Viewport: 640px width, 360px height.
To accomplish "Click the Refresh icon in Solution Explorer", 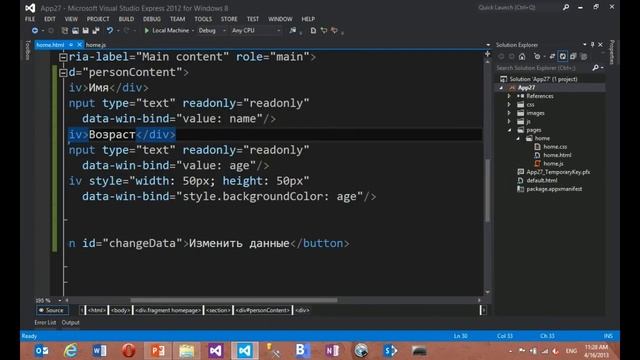I will point(563,56).
